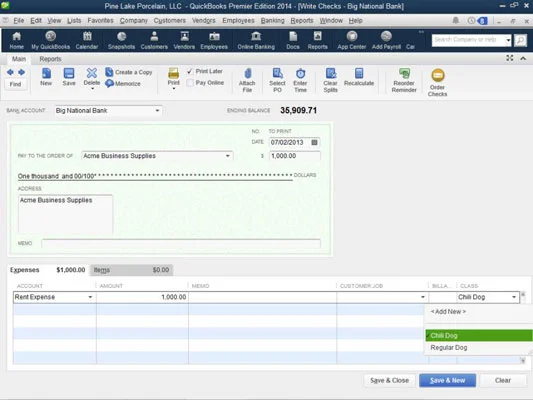Create a New check

pos(46,77)
